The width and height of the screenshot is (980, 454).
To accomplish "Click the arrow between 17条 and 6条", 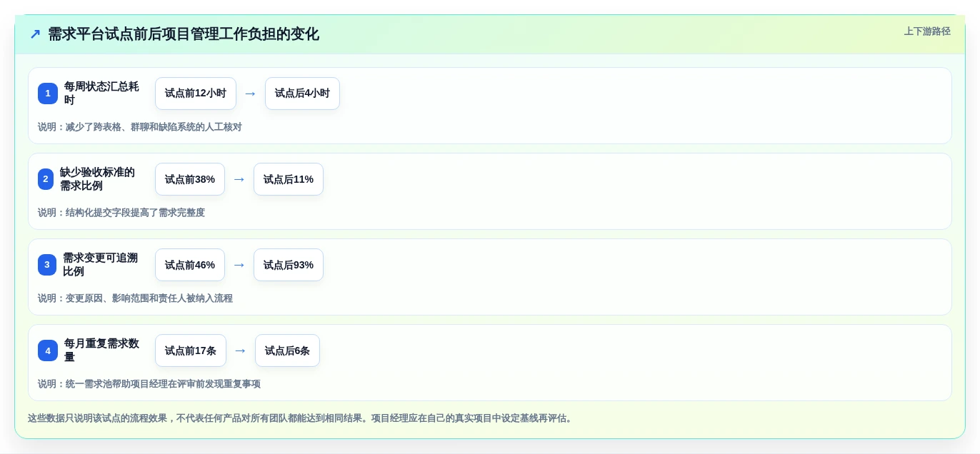I will pos(241,350).
